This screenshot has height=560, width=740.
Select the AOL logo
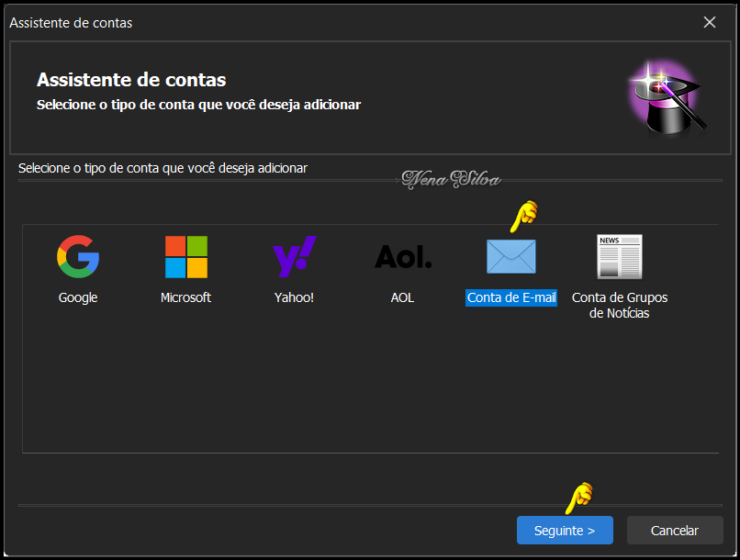(x=402, y=257)
